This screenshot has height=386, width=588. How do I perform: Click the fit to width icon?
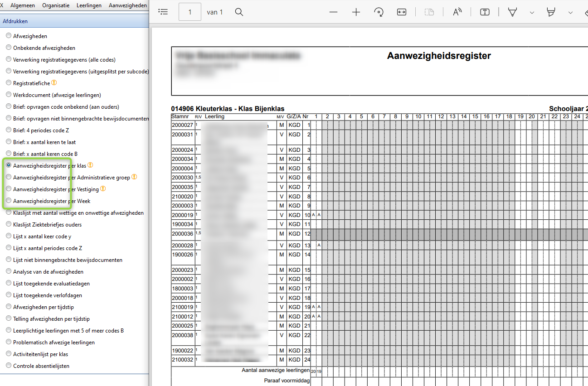(x=402, y=12)
